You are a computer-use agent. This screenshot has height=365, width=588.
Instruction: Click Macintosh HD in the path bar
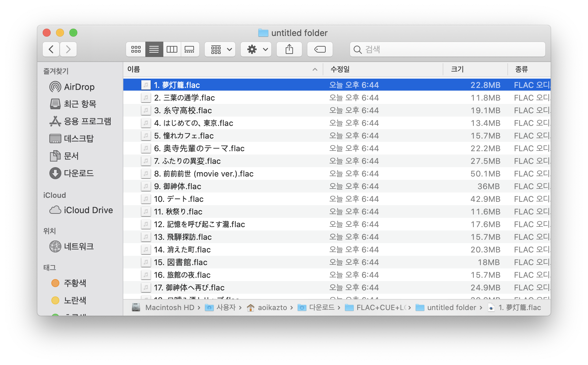pos(163,307)
